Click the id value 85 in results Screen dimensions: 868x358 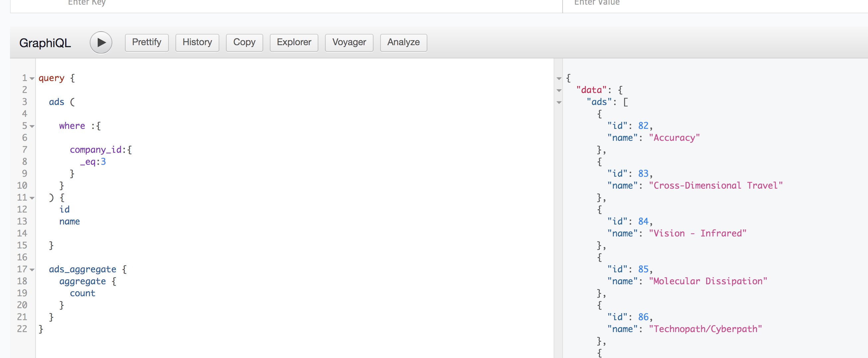pos(643,269)
